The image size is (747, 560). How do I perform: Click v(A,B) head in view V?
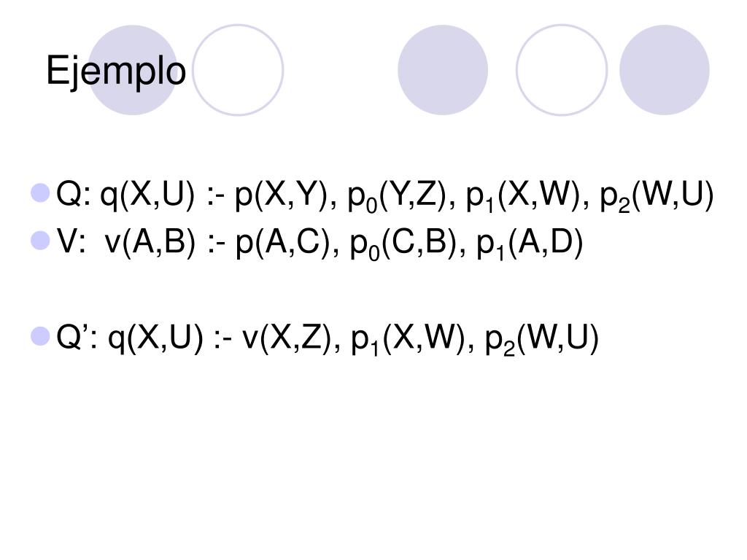coord(150,243)
